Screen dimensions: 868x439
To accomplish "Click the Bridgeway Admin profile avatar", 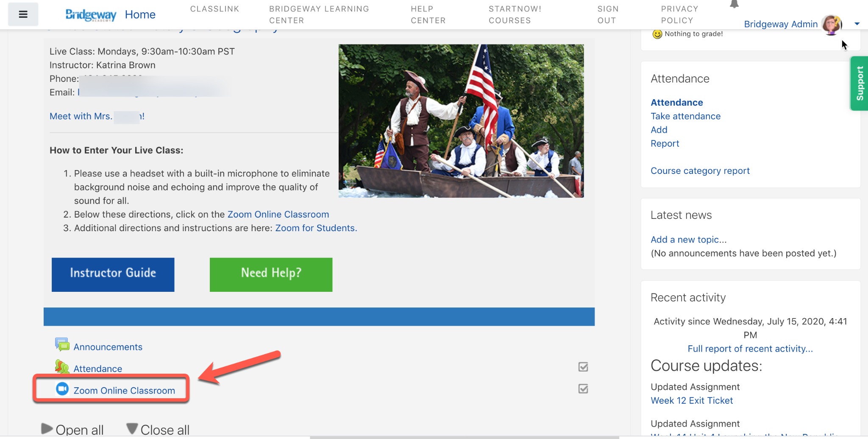I will pos(831,24).
